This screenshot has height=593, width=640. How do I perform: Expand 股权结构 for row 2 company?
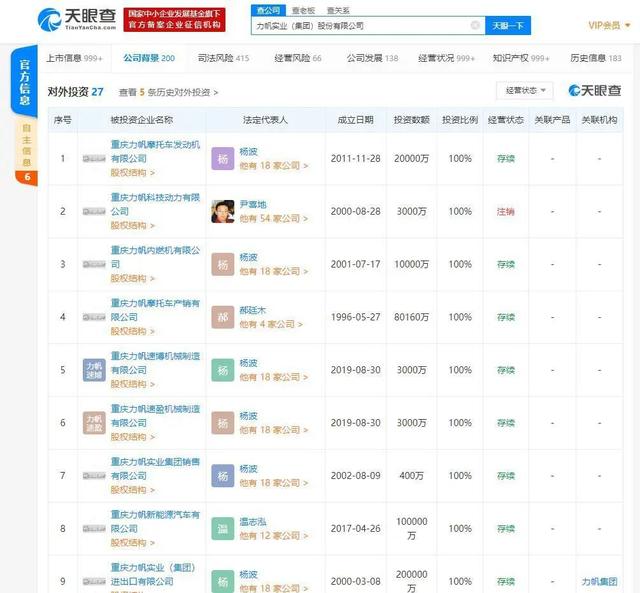(133, 225)
